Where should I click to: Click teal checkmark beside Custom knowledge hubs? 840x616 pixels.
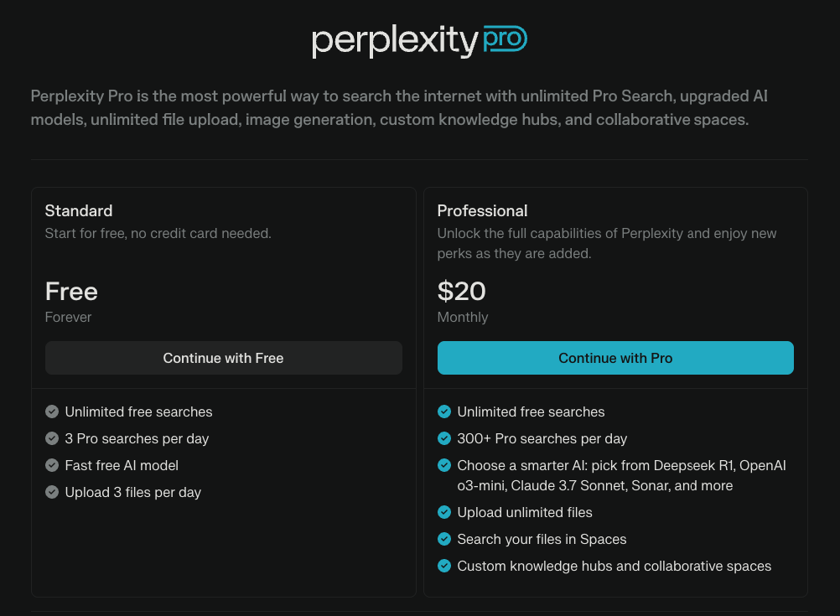point(444,566)
